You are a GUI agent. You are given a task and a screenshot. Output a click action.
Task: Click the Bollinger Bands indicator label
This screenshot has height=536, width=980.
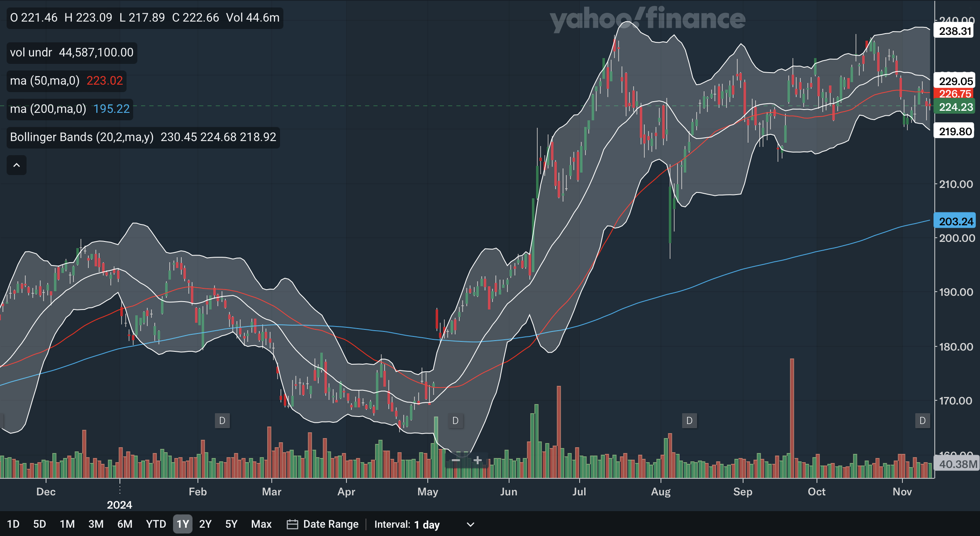[82, 137]
